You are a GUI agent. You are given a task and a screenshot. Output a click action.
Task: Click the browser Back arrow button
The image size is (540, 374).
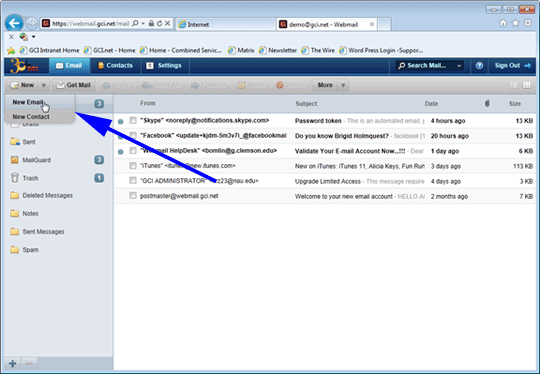click(x=14, y=23)
